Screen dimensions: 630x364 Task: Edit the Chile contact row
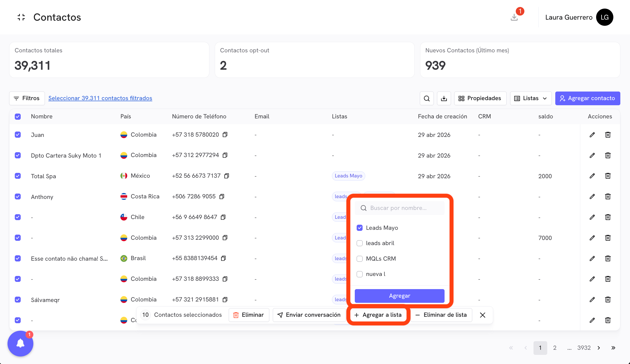click(x=592, y=217)
